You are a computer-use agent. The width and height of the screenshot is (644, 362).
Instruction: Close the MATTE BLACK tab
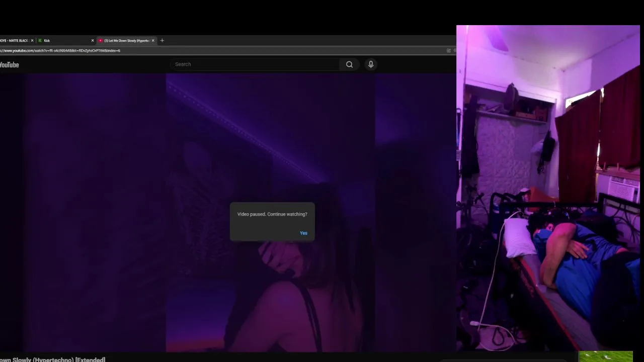pos(32,41)
